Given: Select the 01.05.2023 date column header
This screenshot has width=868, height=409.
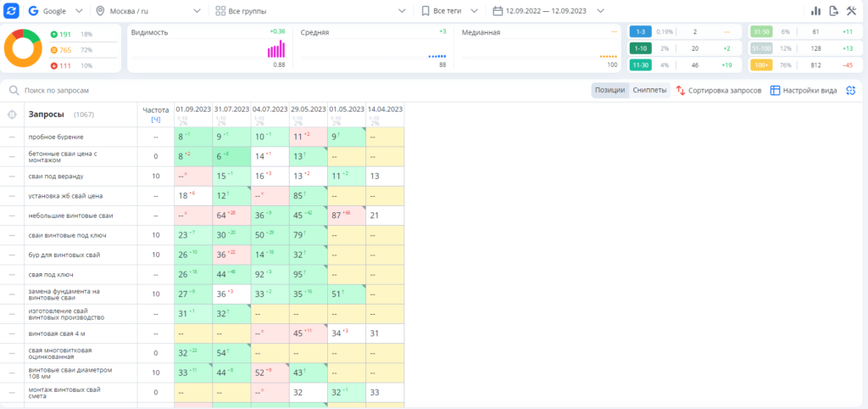Looking at the screenshot, I should (347, 109).
